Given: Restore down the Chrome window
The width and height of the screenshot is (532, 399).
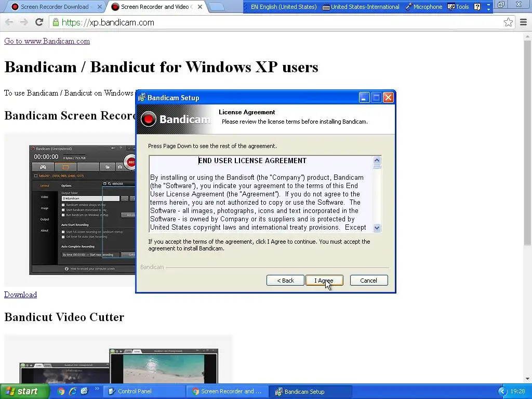Looking at the screenshot, I should (501, 4).
